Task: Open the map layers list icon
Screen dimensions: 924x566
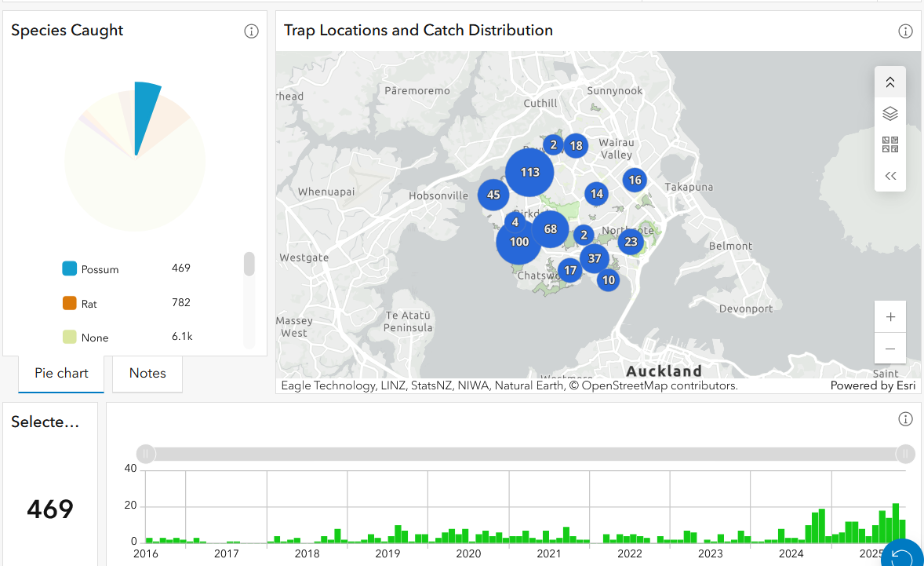Action: (889, 114)
